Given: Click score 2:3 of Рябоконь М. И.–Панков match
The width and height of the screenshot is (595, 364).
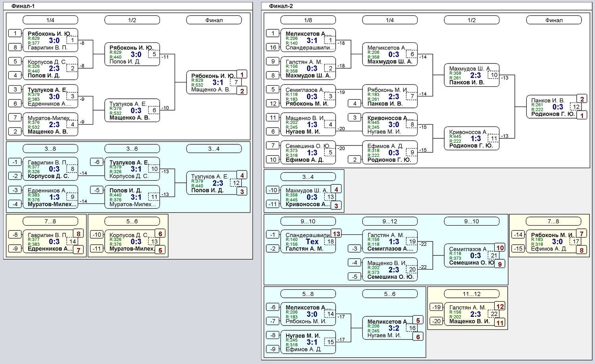Looking at the screenshot, I should point(394,96).
